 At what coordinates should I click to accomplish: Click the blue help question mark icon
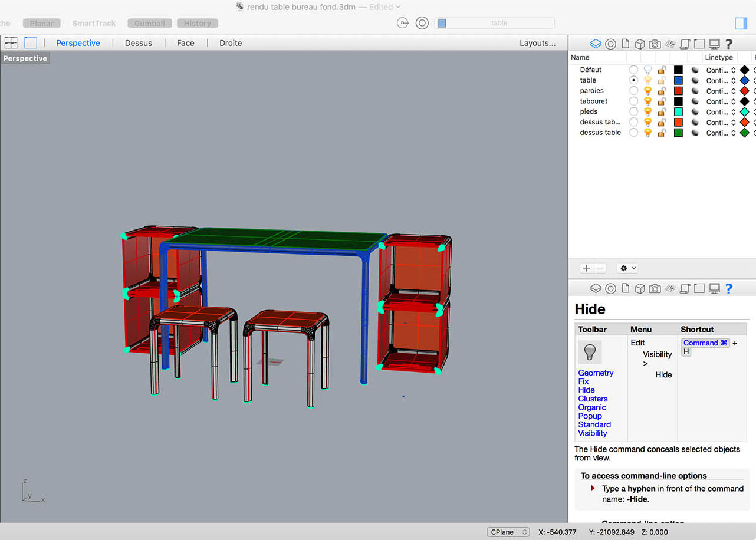click(729, 288)
